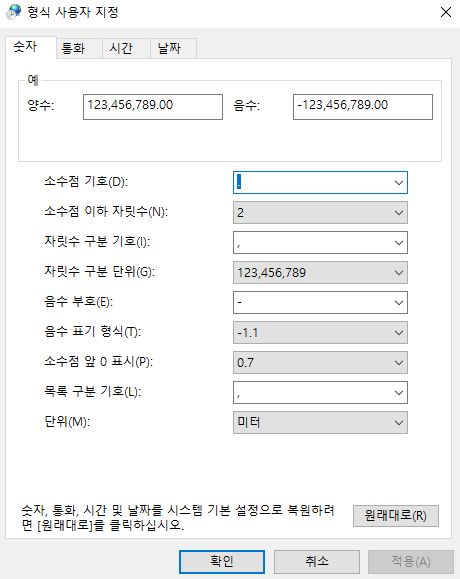Close the 형식 사용자 지정 dialog
460x579 pixels.
tap(446, 12)
